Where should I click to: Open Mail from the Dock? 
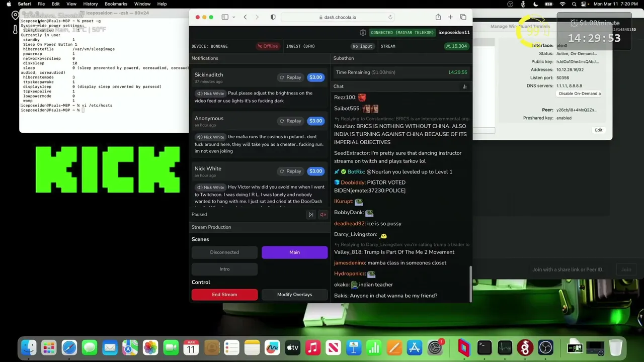point(110,347)
